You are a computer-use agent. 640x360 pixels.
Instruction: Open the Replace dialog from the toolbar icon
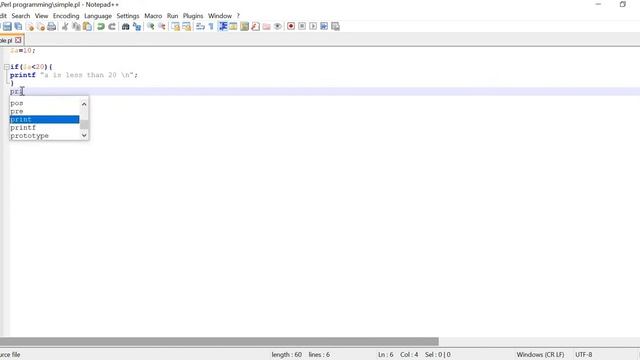click(x=137, y=27)
